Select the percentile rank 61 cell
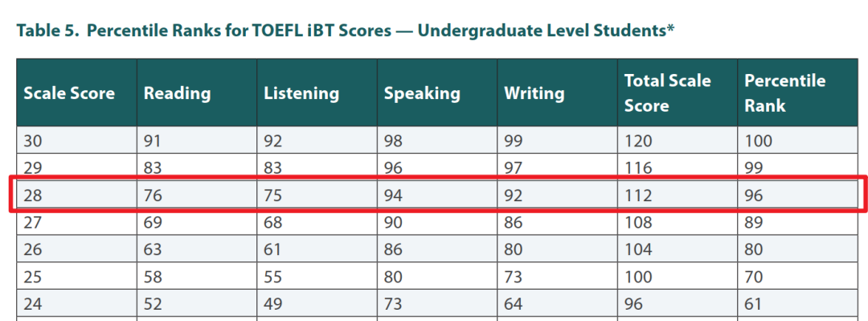 coord(798,303)
